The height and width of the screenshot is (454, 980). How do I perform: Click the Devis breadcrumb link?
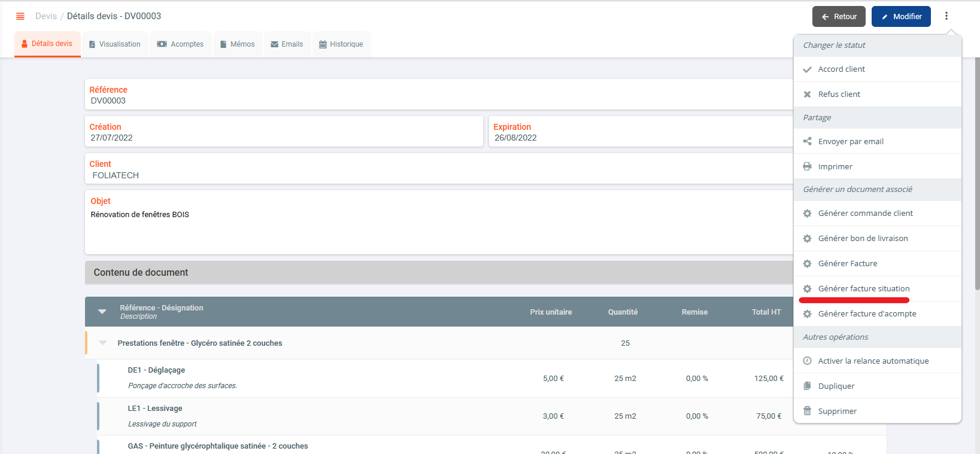[45, 16]
